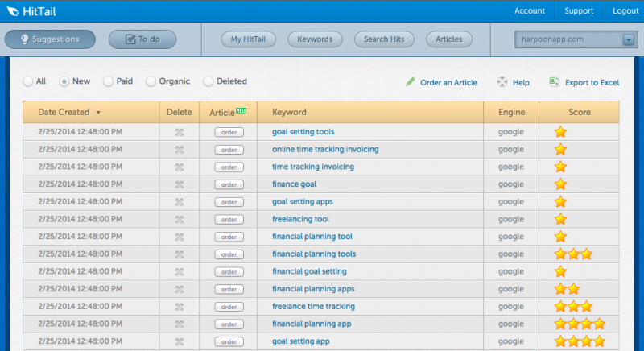Delete the 'financial planning tools' row

179,254
